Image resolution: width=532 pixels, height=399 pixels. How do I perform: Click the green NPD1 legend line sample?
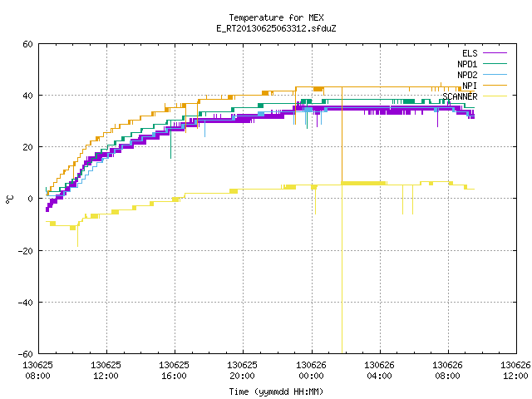pyautogui.click(x=495, y=64)
